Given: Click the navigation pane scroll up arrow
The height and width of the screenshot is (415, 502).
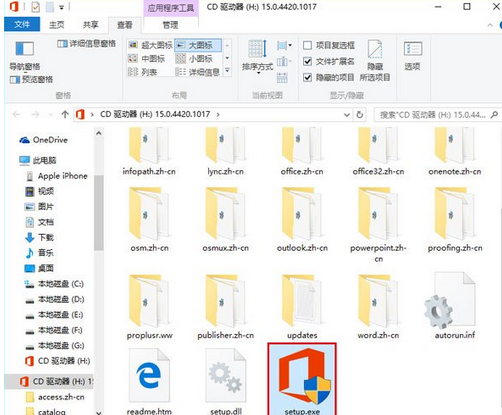Looking at the screenshot, I should pyautogui.click(x=99, y=134).
